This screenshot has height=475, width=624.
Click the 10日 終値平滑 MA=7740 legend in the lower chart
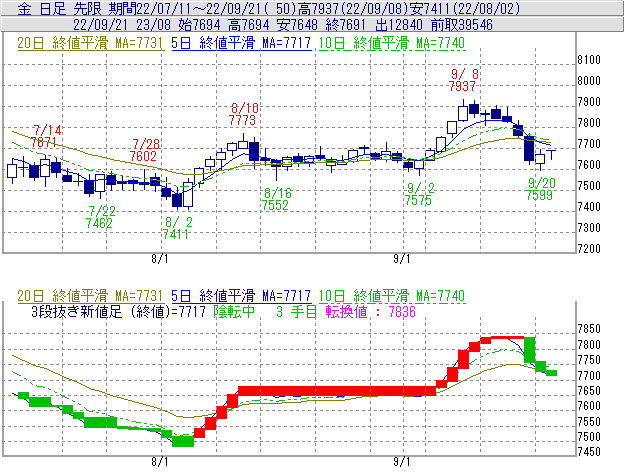pos(392,296)
